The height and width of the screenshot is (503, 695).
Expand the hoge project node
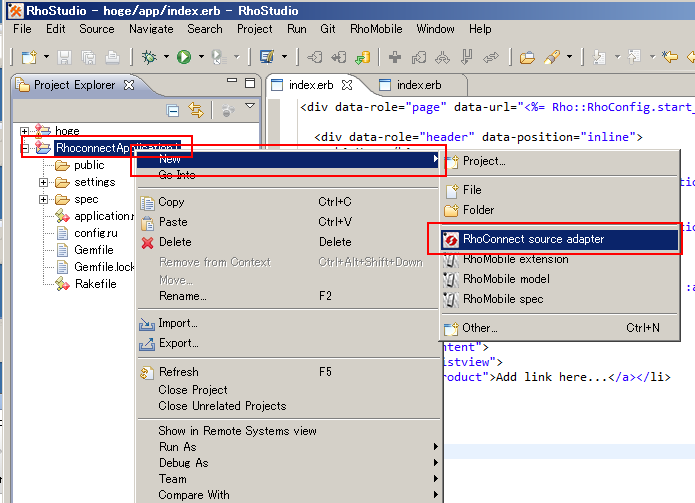(25, 131)
